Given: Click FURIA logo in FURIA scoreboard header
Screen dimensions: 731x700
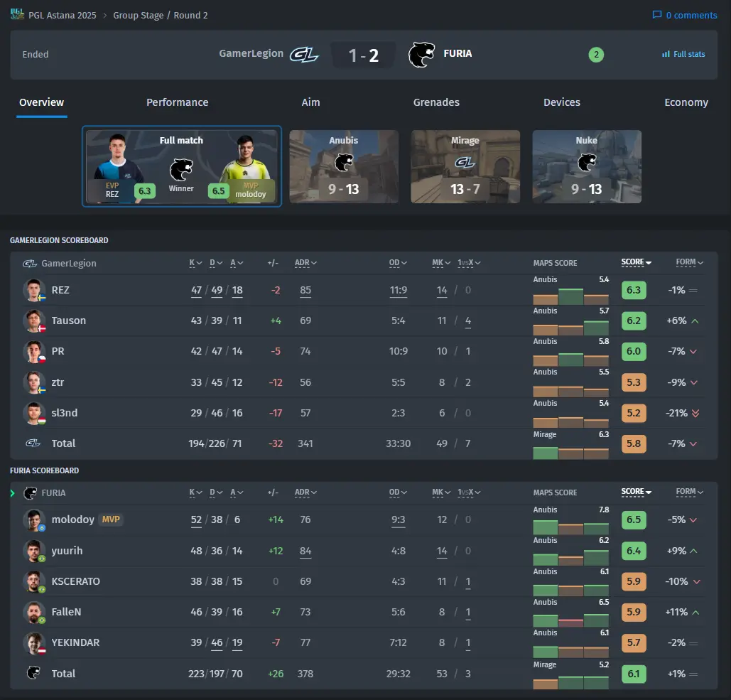Looking at the screenshot, I should tap(31, 493).
